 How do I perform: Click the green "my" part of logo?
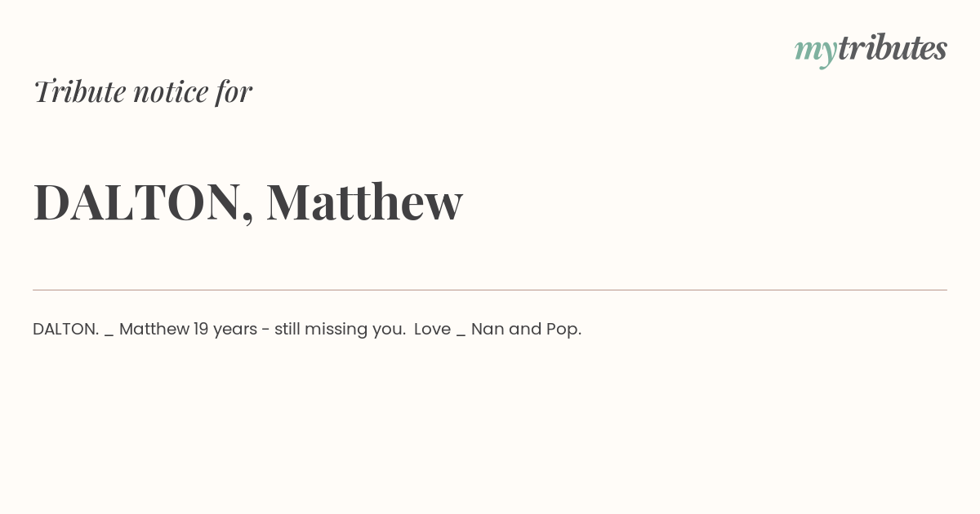(815, 51)
